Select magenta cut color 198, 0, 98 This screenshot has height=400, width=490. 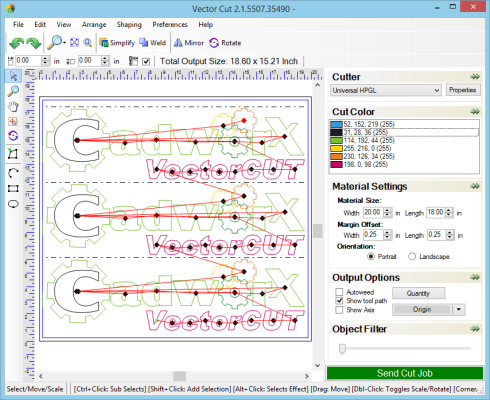[x=404, y=164]
